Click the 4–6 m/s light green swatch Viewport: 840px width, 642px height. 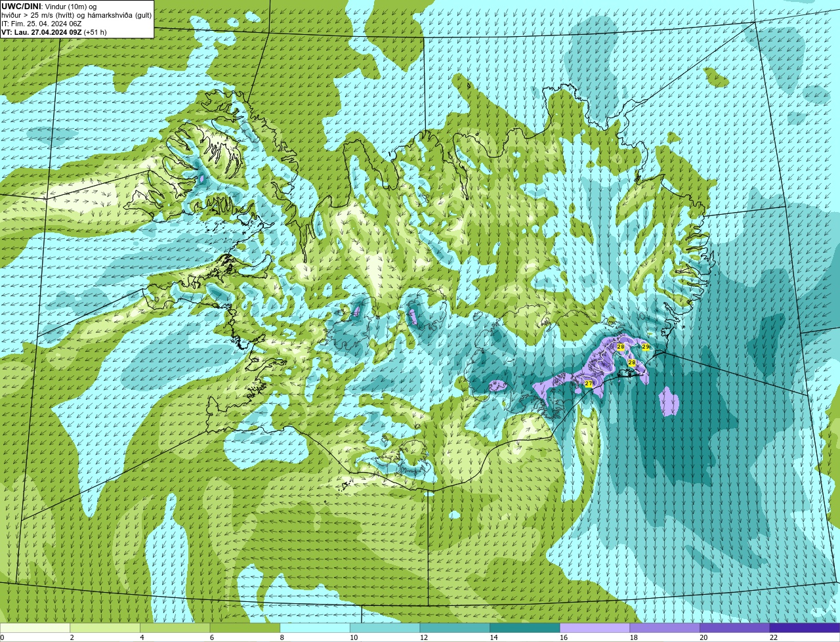(x=175, y=628)
